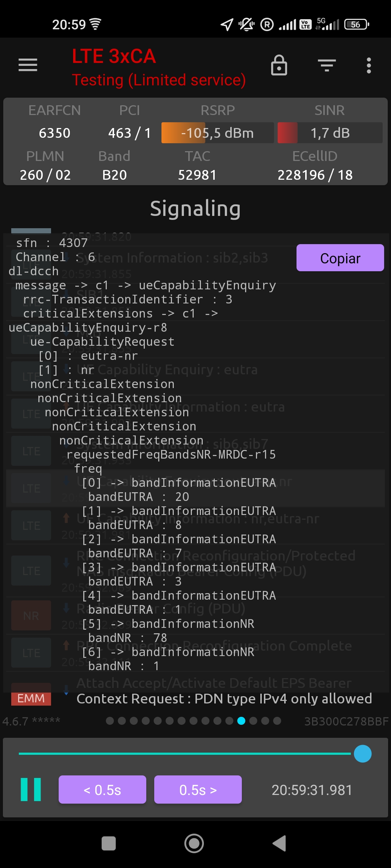391x868 pixels.
Task: Tap the LTE 3xCA title
Action: [114, 56]
